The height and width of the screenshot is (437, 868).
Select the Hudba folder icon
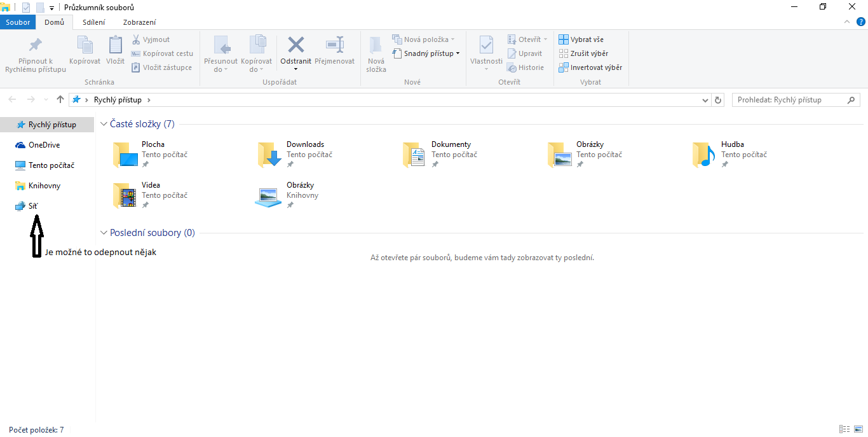(x=704, y=155)
